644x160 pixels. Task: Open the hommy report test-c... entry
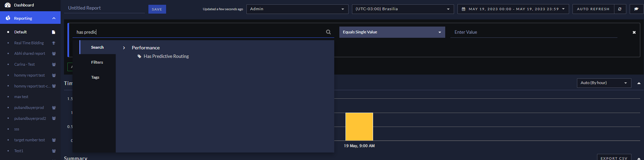[32, 86]
